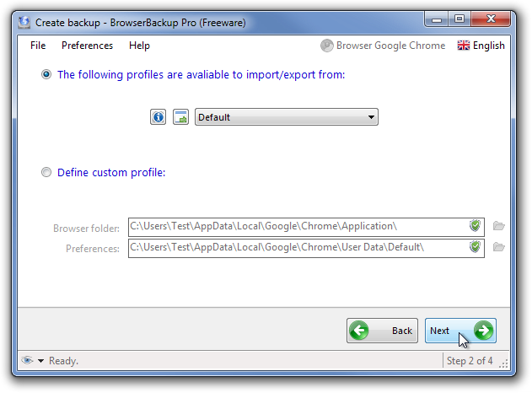Click the Browser folder path field

(x=298, y=226)
